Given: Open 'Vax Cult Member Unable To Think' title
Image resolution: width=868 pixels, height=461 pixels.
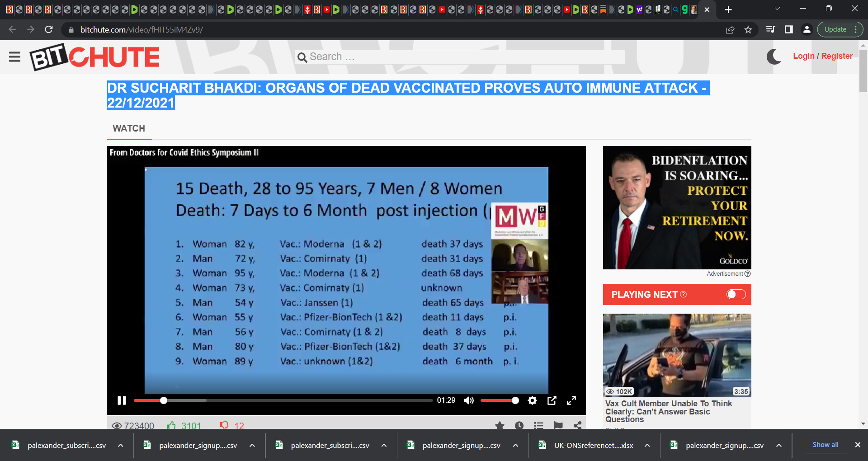Looking at the screenshot, I should (669, 411).
